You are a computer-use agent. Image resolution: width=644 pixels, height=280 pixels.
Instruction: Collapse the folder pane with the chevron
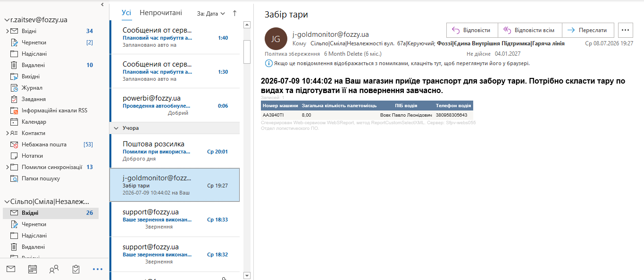point(102,4)
